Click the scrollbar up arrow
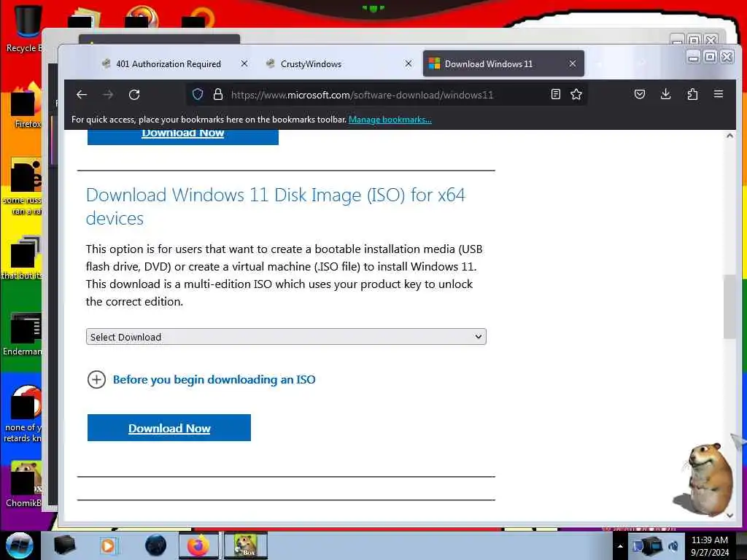Screen dimensions: 747x560 [x=729, y=136]
